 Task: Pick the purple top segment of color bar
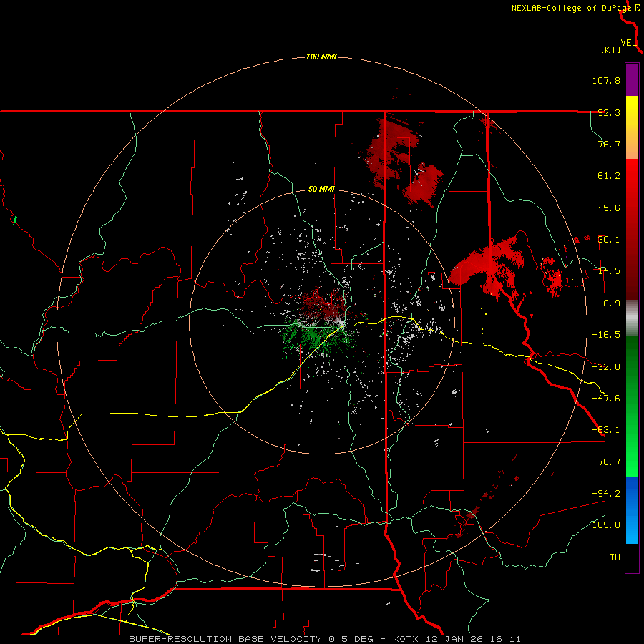(x=632, y=79)
